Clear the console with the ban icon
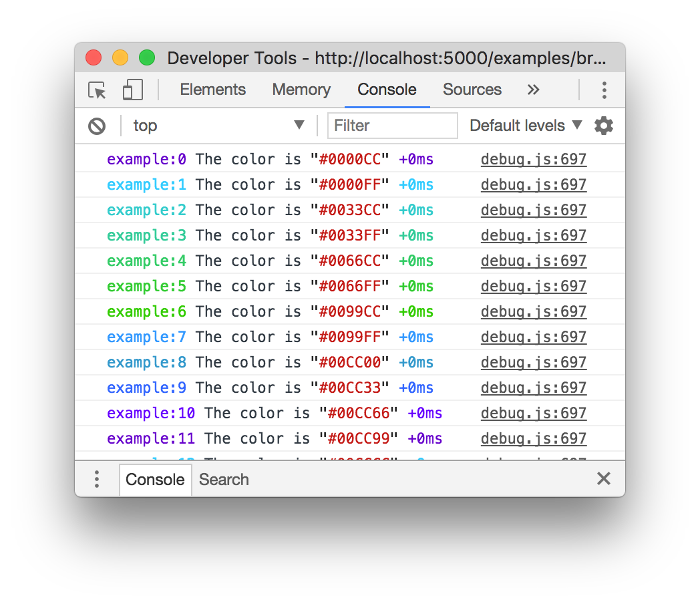This screenshot has width=700, height=604. (97, 126)
